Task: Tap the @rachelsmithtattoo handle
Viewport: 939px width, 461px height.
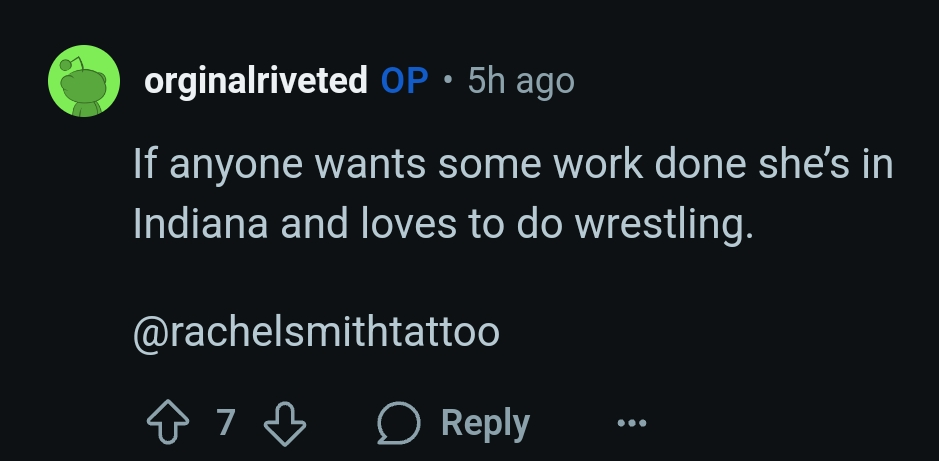Action: [x=316, y=331]
